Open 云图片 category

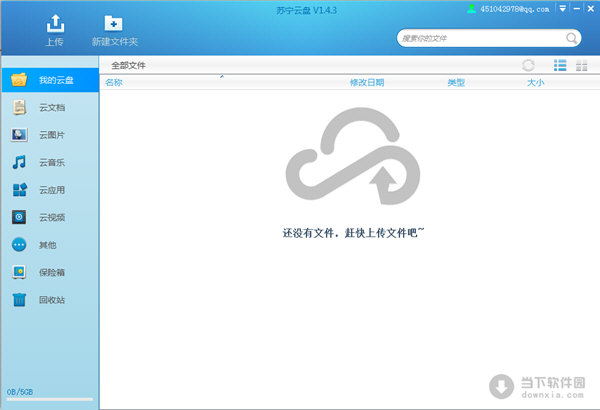tap(50, 135)
